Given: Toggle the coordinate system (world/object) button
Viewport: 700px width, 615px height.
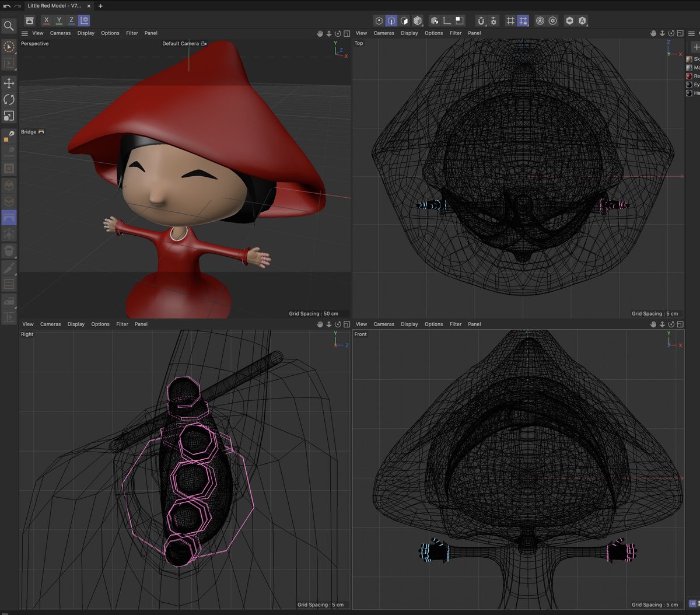Looking at the screenshot, I should coord(84,20).
